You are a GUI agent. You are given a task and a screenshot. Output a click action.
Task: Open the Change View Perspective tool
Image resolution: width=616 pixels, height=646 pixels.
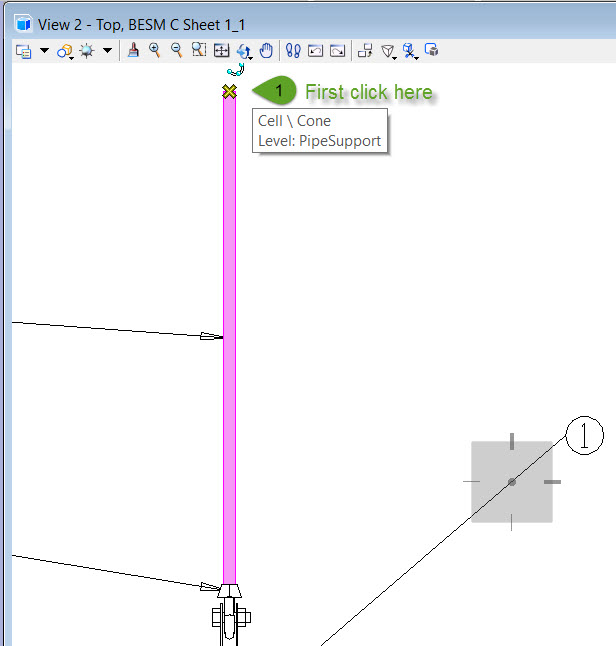388,51
